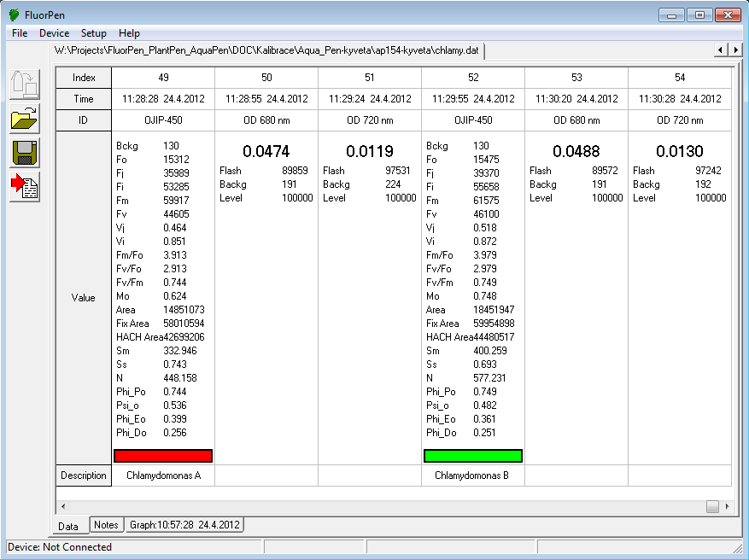This screenshot has width=749, height=560.
Task: Click the horizontal scrollbar left arrow
Action: [63, 506]
